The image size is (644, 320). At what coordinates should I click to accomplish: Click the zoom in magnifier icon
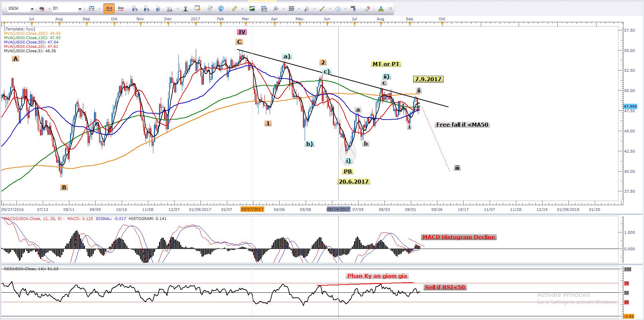pos(134,9)
